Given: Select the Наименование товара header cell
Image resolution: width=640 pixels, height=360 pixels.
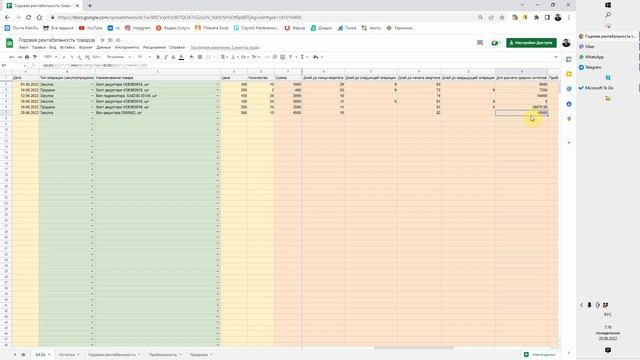Looking at the screenshot, I should 158,78.
